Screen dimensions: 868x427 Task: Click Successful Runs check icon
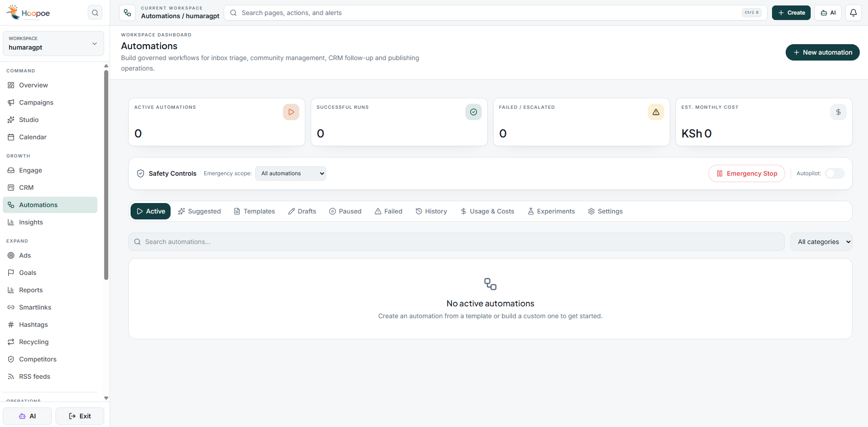coord(474,112)
